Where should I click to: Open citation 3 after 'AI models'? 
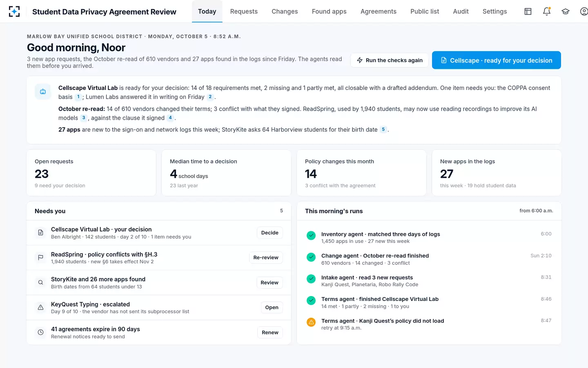(84, 118)
